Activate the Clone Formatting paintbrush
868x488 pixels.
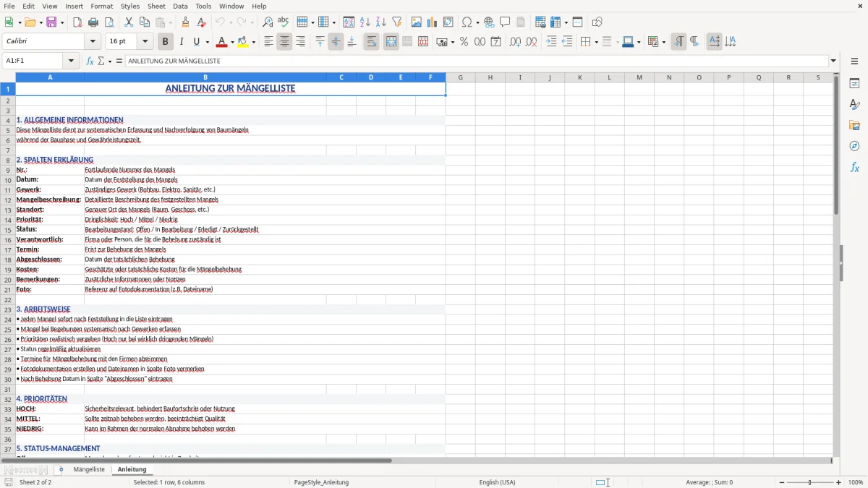185,22
